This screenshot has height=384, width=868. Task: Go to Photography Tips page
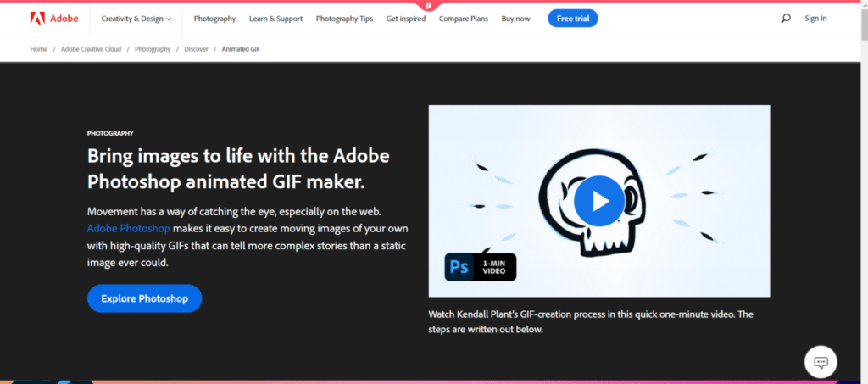(x=344, y=18)
